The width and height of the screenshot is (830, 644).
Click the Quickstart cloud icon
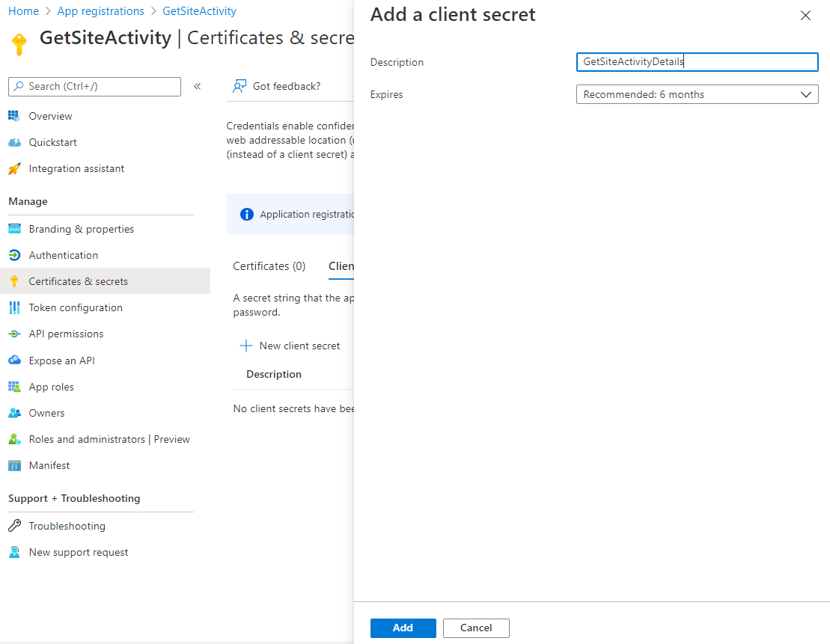coord(14,142)
